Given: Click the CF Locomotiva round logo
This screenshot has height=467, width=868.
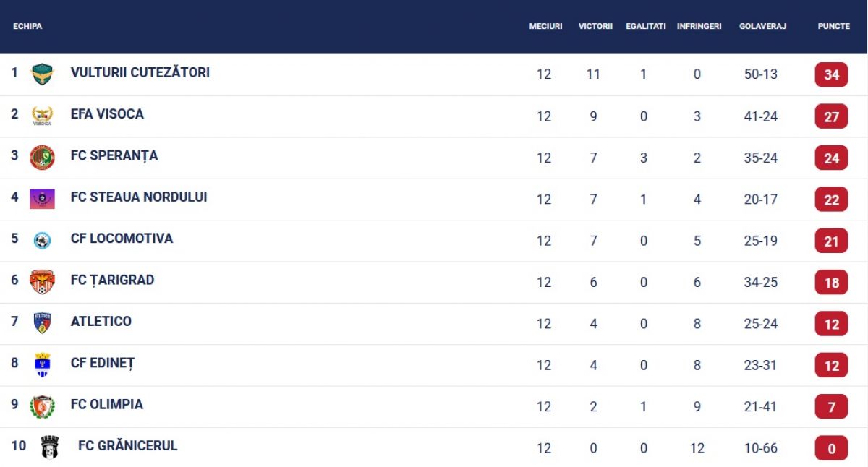Looking at the screenshot, I should click(42, 240).
